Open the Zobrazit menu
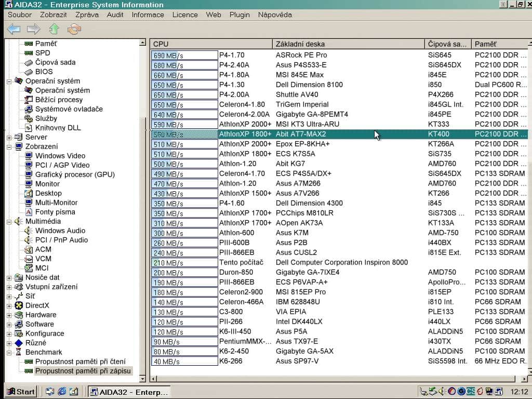This screenshot has height=399, width=532. (x=54, y=15)
